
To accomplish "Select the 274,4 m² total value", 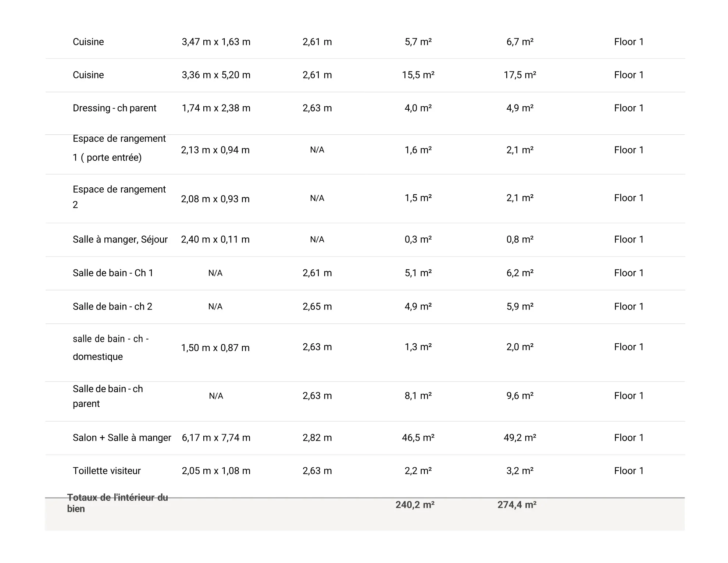I will click(x=517, y=505).
